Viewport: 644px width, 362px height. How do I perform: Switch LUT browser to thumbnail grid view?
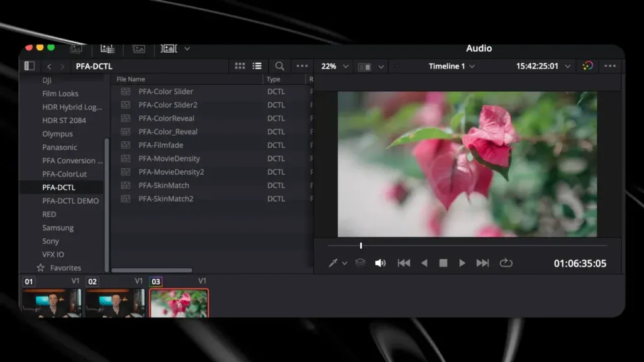pos(240,66)
